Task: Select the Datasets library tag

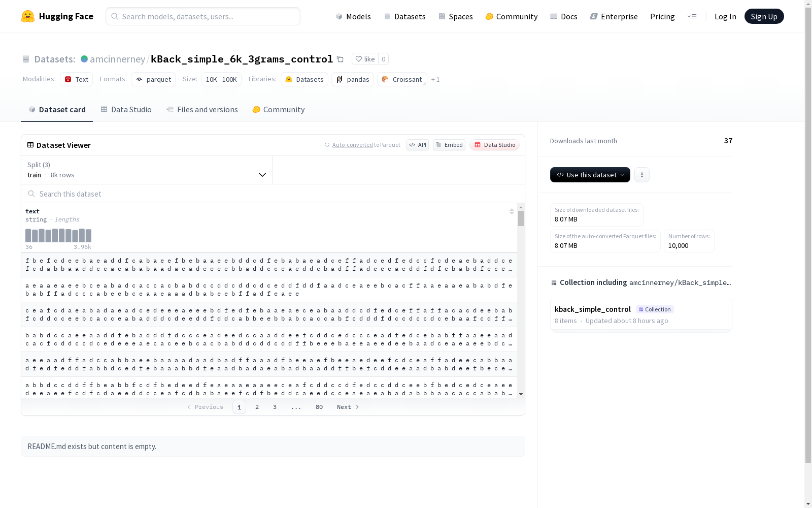Action: [304, 79]
